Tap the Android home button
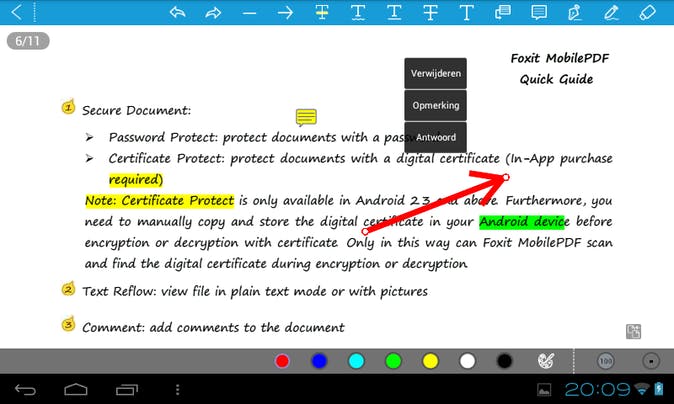 coord(76,390)
